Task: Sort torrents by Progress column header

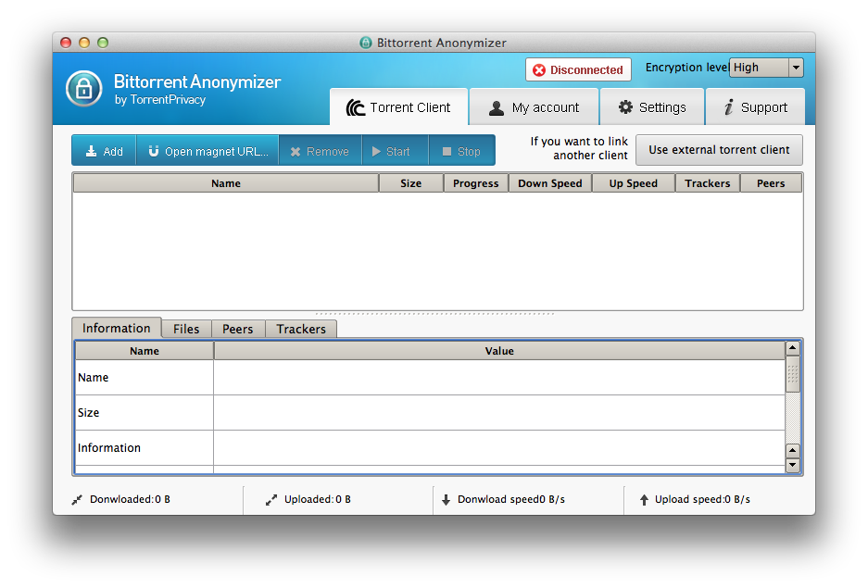Action: click(476, 183)
